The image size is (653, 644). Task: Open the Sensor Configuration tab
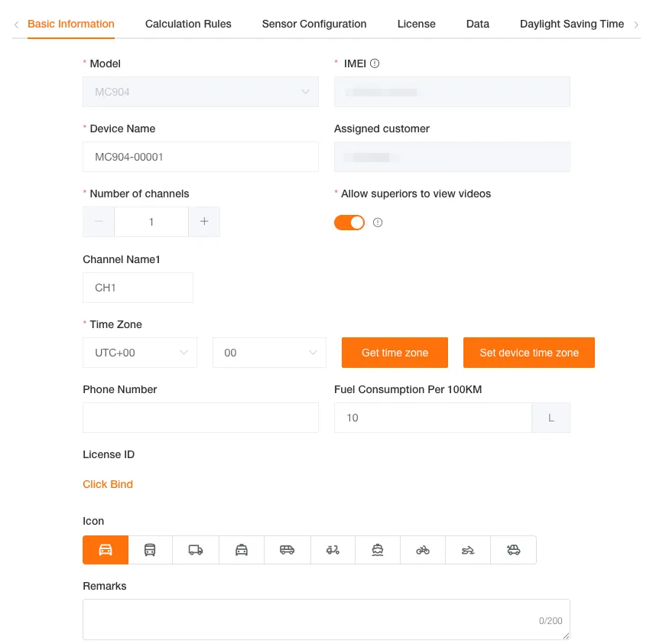click(314, 24)
